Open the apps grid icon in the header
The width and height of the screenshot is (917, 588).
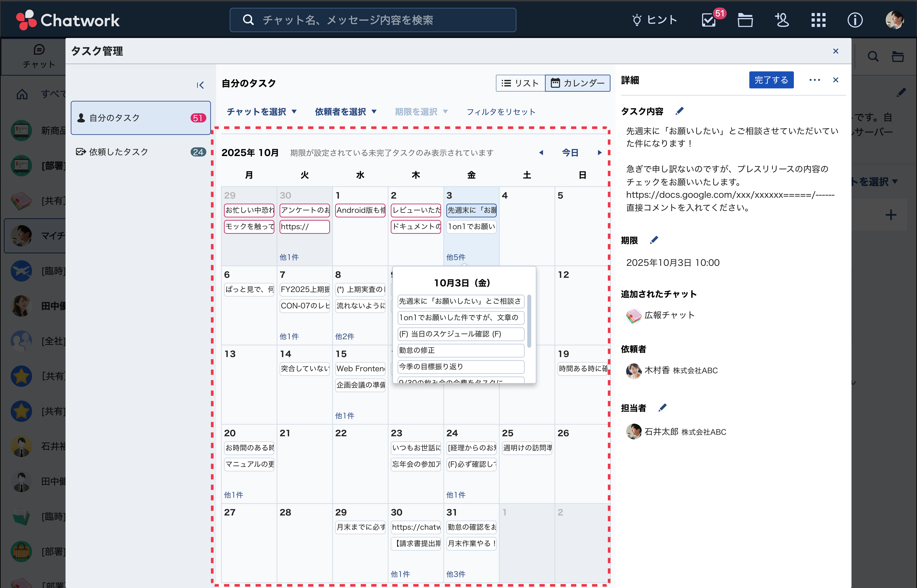(x=818, y=20)
